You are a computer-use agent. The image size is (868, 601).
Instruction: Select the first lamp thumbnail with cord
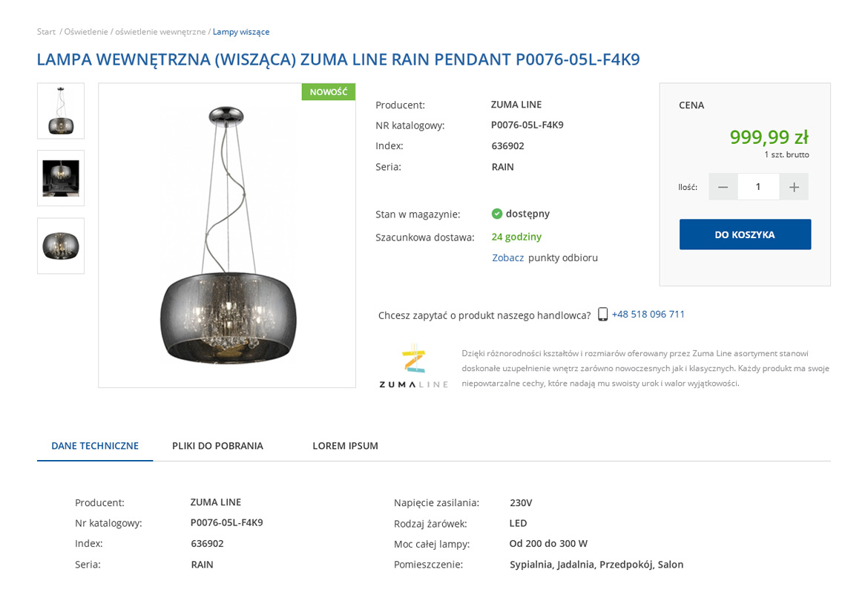click(61, 111)
